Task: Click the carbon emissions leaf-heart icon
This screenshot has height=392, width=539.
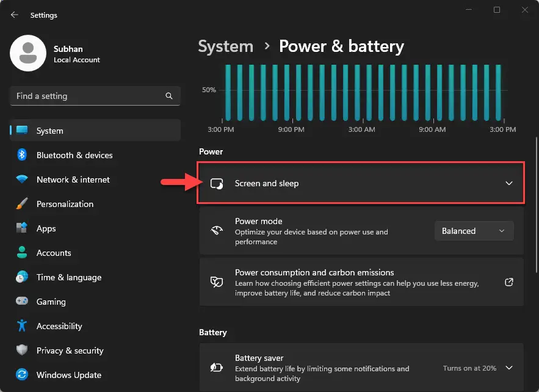Action: [217, 282]
